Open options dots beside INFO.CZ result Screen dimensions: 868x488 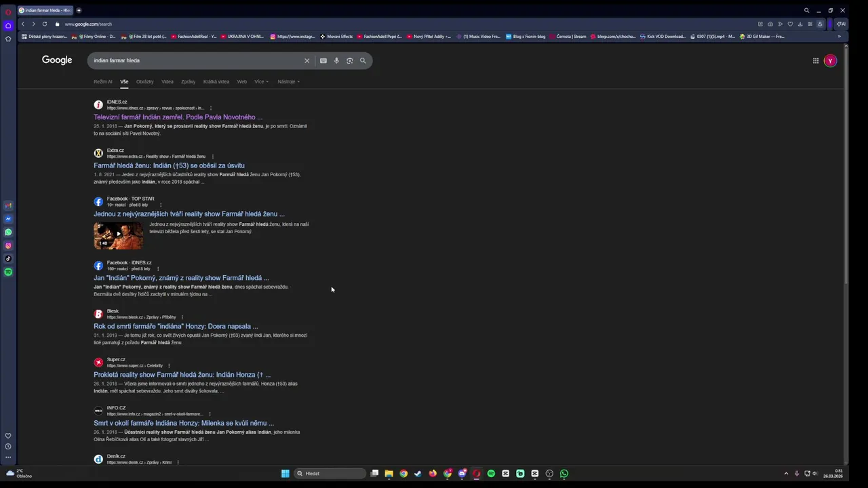[x=210, y=414]
